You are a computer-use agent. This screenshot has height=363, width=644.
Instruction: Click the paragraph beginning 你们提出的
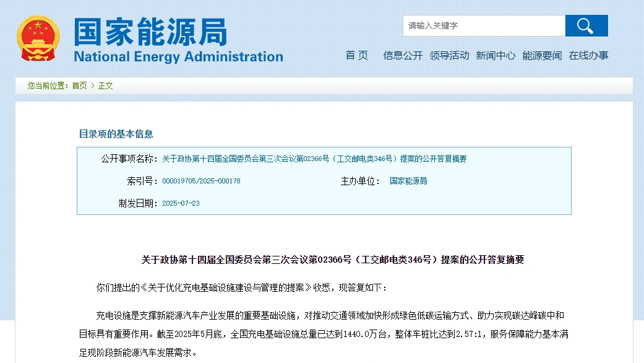242,287
